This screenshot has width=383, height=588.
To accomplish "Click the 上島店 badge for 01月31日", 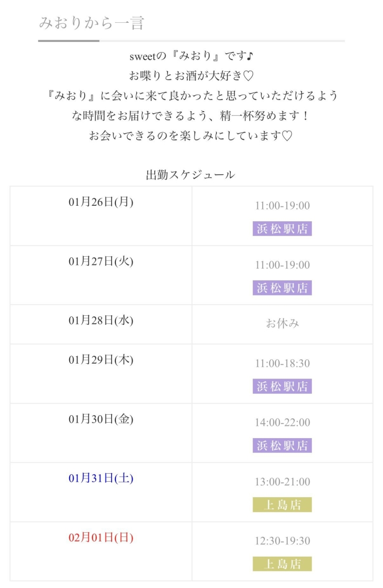I will (282, 505).
